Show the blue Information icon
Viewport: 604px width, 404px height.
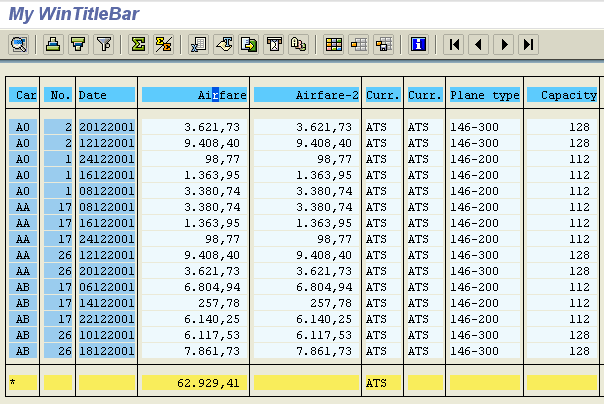coord(418,44)
